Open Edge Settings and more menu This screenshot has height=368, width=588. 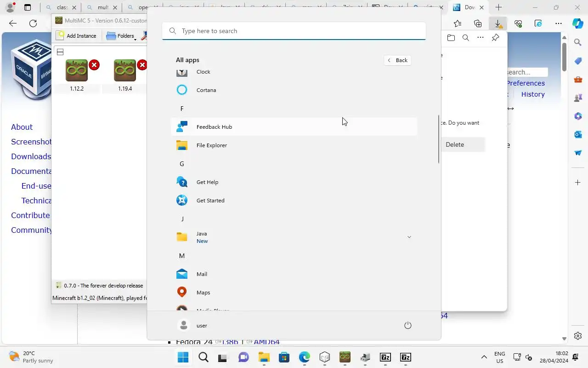tap(559, 23)
